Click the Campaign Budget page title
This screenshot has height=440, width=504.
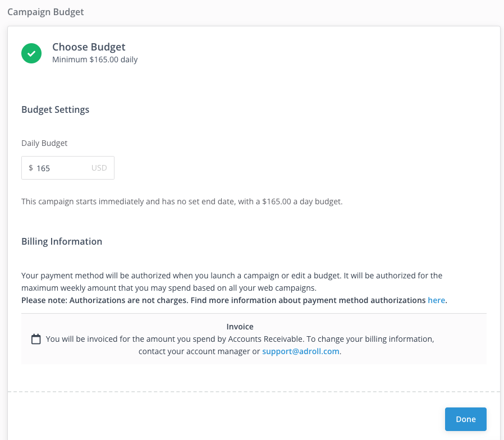coord(45,12)
